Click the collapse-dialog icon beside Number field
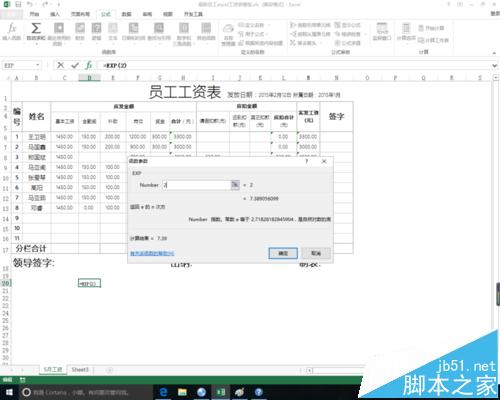The height and width of the screenshot is (400, 500). pos(235,185)
